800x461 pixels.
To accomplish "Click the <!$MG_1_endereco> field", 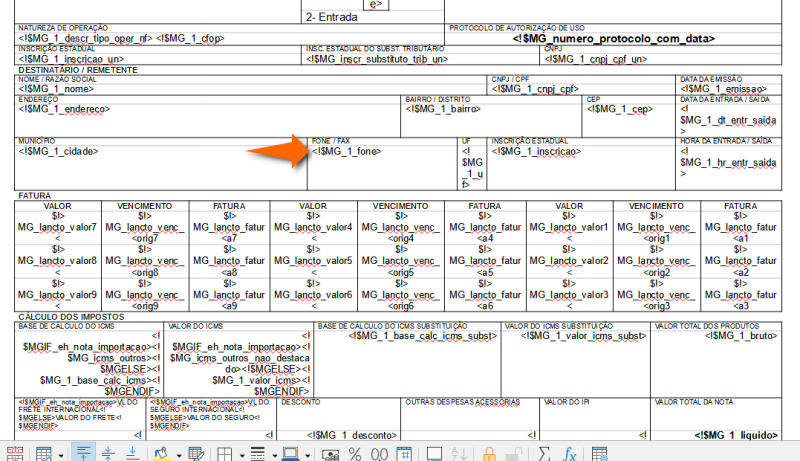I will (64, 109).
